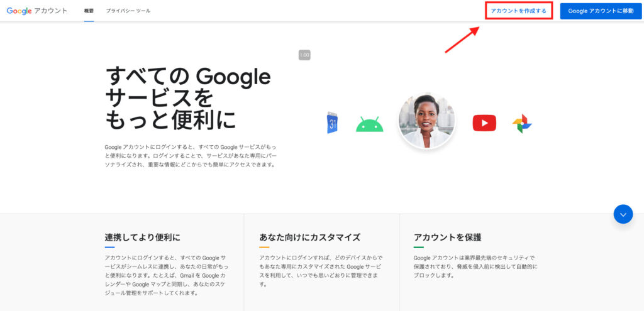The width and height of the screenshot is (644, 311).
Task: Click the あなた向けにカスタマイズ heading
Action: [x=309, y=237]
